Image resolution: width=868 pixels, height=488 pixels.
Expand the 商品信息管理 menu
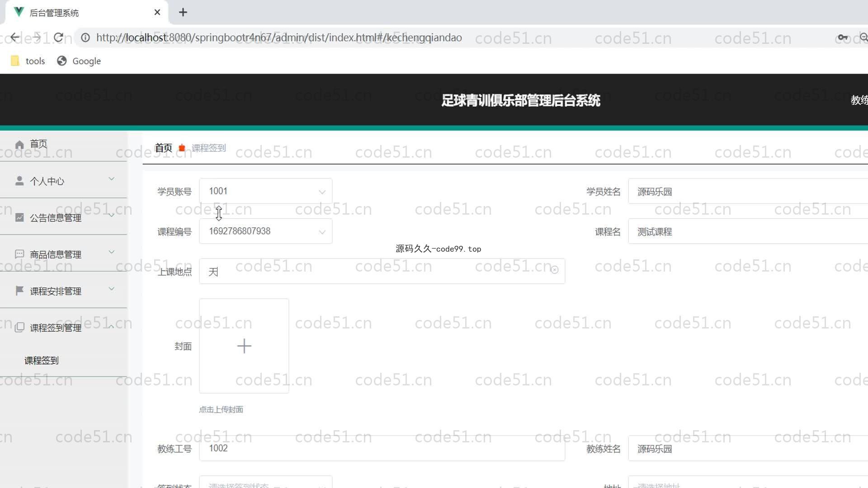[63, 254]
